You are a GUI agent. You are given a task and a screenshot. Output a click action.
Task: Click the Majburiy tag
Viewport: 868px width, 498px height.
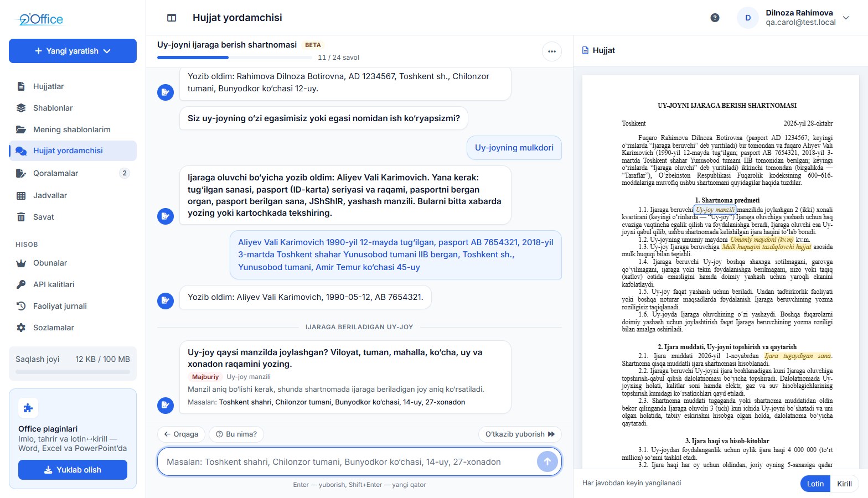pyautogui.click(x=205, y=377)
